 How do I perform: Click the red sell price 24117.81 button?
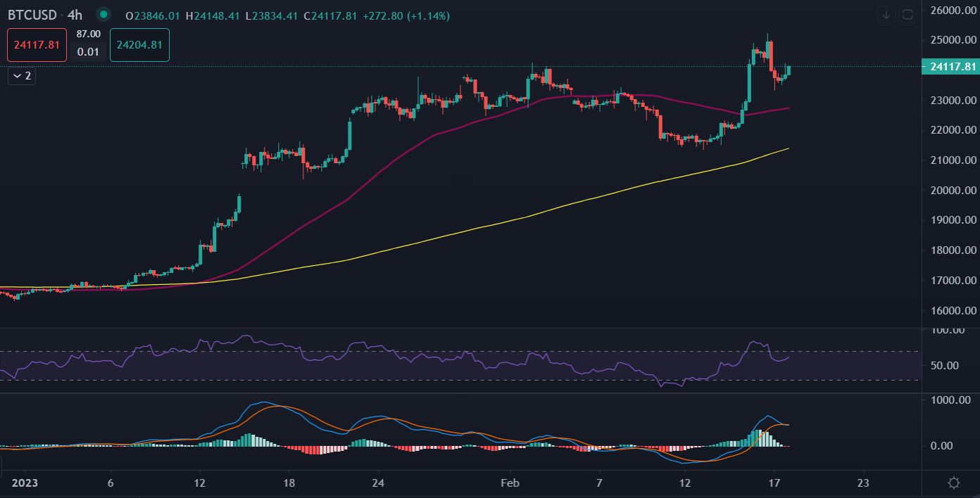pyautogui.click(x=37, y=45)
